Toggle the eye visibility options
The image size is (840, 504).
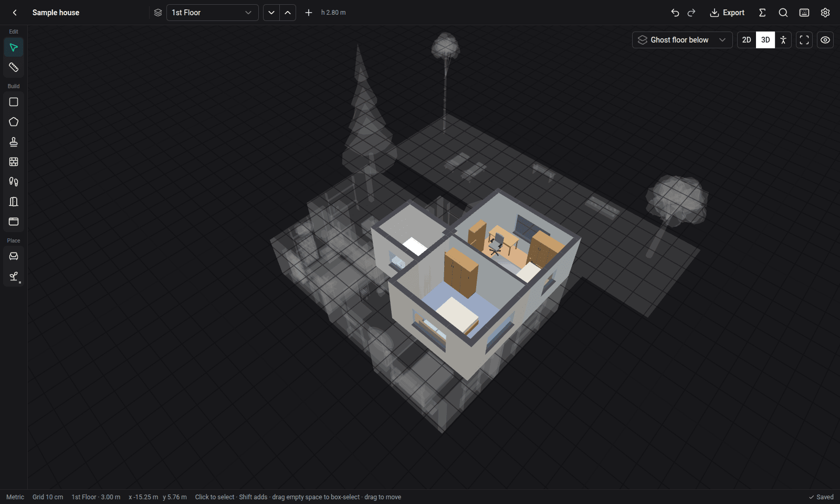825,40
